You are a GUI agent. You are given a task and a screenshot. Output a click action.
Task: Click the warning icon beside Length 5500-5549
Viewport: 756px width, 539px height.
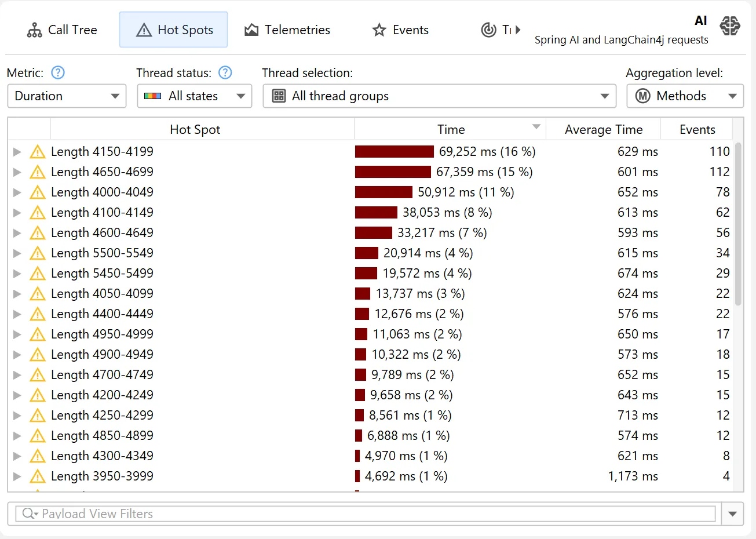point(38,253)
